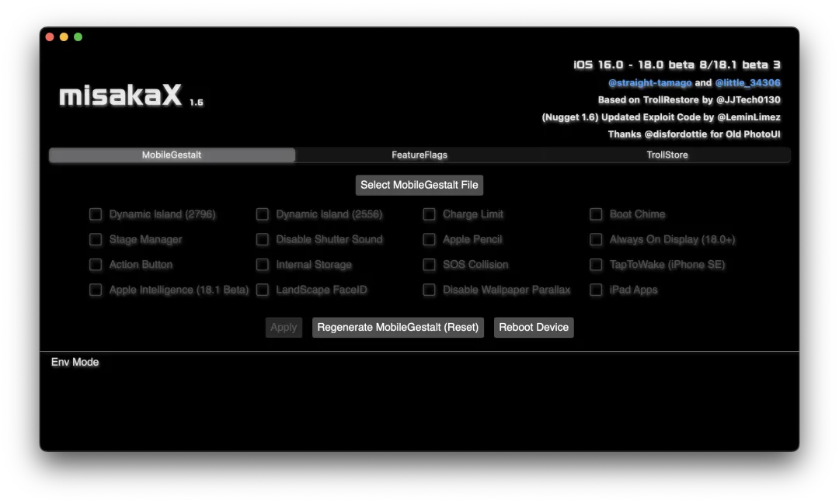Click the Reboot Device button
839x504 pixels.
click(533, 327)
